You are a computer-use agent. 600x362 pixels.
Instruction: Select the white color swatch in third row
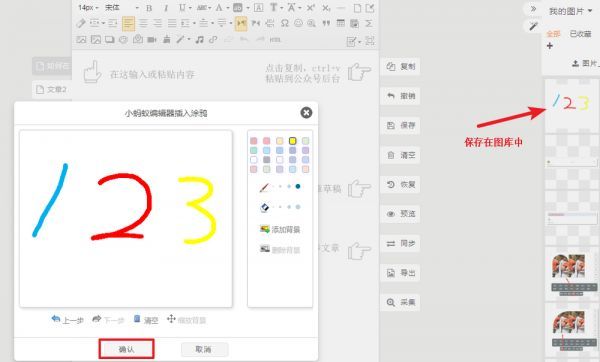coord(254,160)
